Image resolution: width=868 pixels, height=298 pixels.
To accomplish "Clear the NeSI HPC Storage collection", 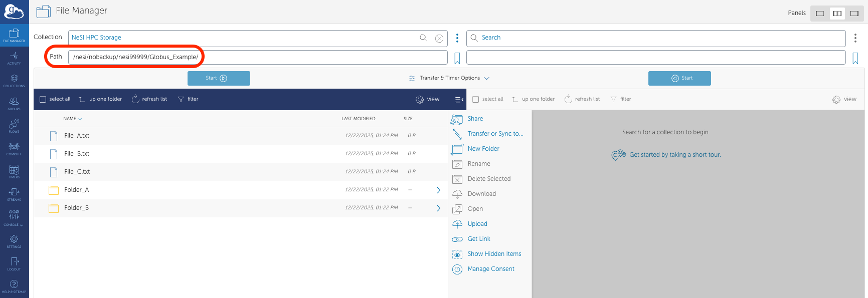I will (x=439, y=38).
